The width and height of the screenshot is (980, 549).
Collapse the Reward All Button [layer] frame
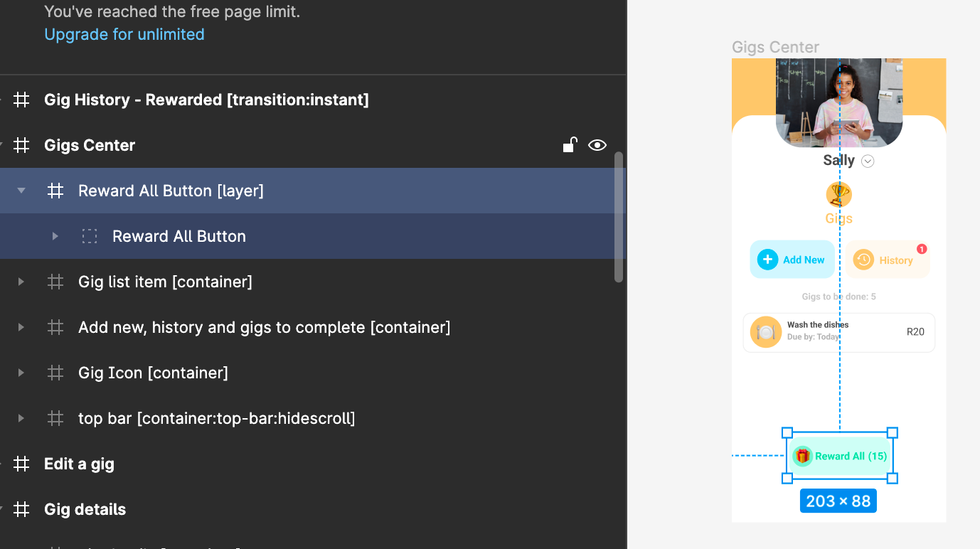(21, 191)
